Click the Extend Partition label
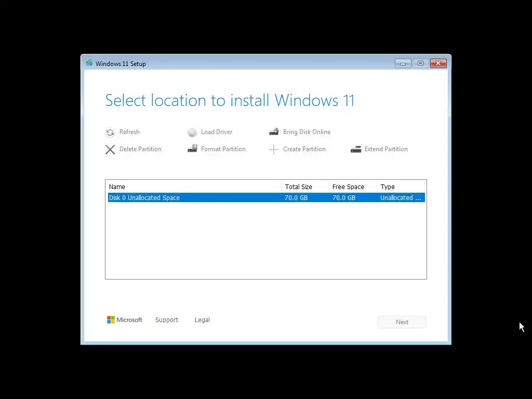 click(386, 149)
